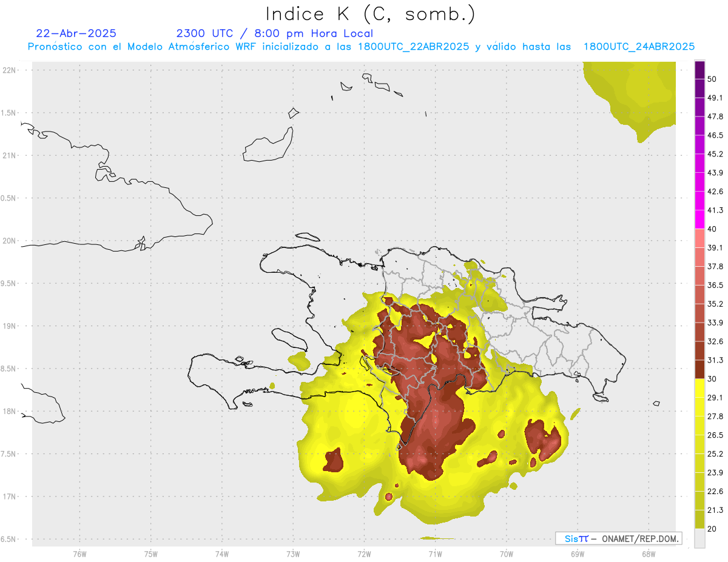Click the '40' value on the color scale
Image resolution: width=728 pixels, height=562 pixels.
(x=712, y=229)
